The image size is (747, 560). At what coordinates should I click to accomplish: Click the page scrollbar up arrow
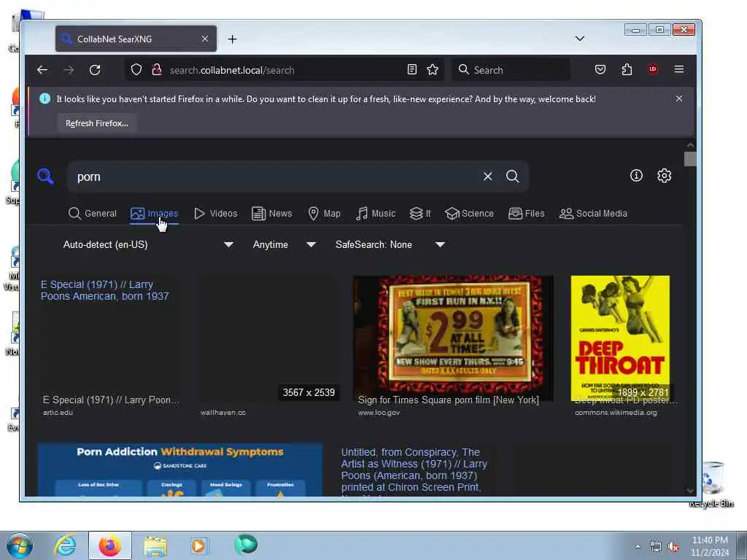[x=690, y=145]
